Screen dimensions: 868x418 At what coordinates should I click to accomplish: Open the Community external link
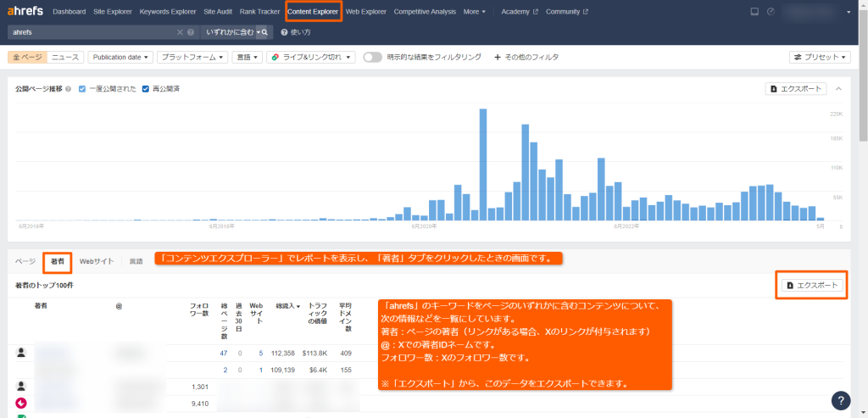(567, 12)
